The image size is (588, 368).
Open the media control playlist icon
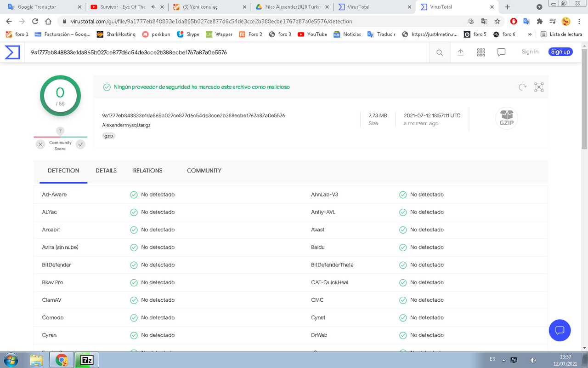point(553,21)
